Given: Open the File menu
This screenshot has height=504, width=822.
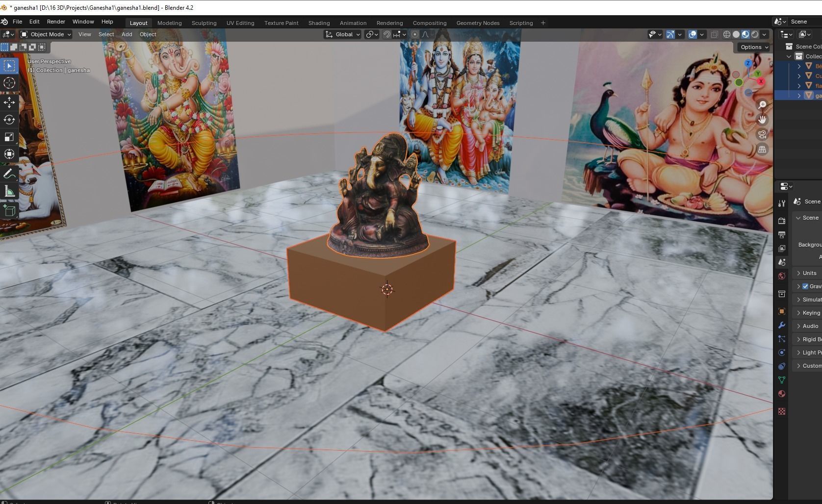Looking at the screenshot, I should (x=17, y=22).
